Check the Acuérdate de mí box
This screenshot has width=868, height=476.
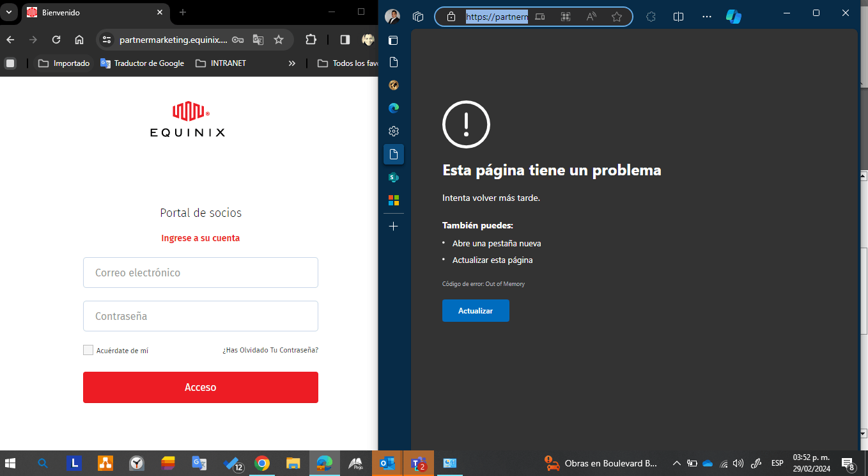pyautogui.click(x=88, y=350)
